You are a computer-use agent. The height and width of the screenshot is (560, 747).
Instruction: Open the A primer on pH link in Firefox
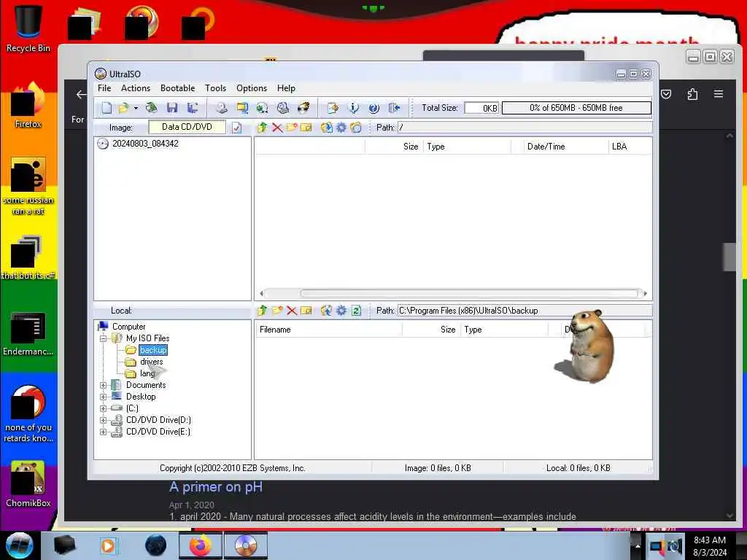pyautogui.click(x=216, y=487)
